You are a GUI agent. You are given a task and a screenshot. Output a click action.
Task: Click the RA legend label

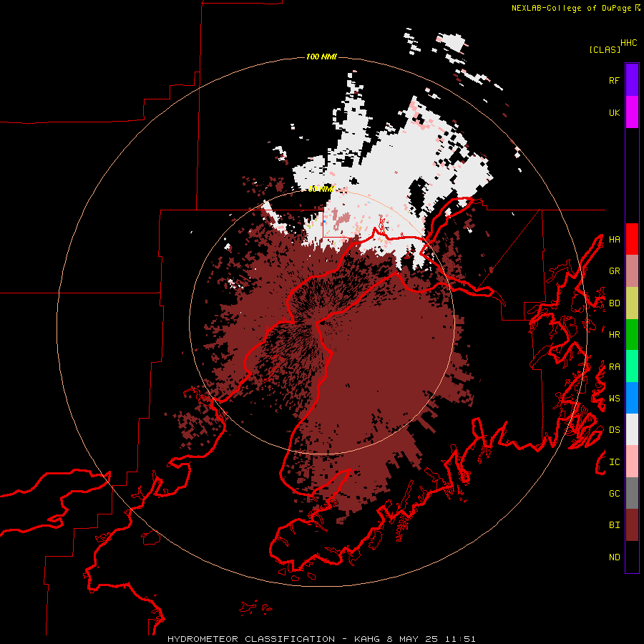pos(614,367)
